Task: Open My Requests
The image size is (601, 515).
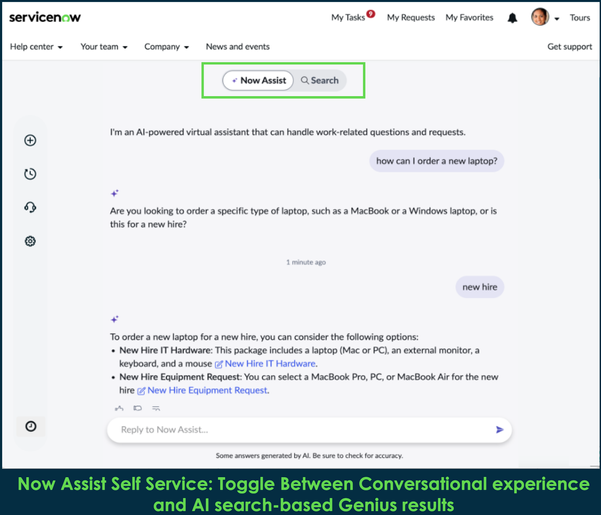Action: 411,18
